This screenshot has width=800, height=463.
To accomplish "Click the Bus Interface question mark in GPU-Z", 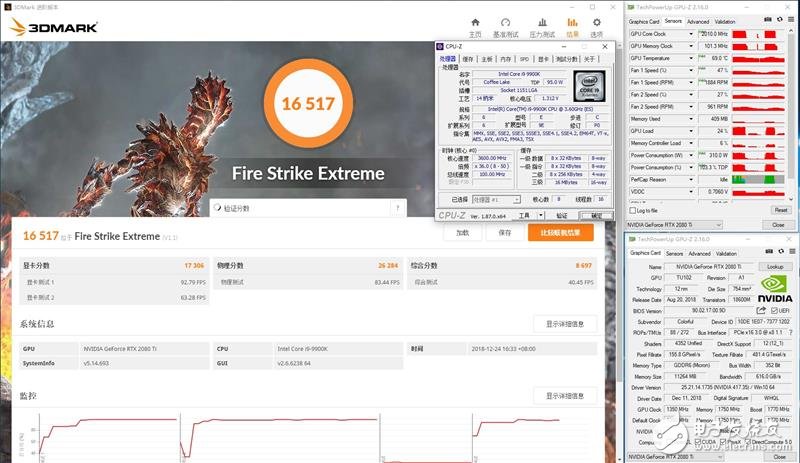I will (x=791, y=333).
